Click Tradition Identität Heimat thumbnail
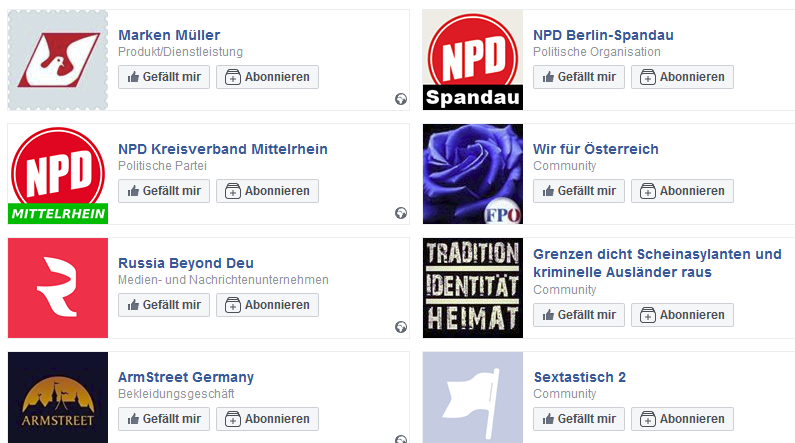Viewport: 795px width, 443px height. click(x=473, y=288)
